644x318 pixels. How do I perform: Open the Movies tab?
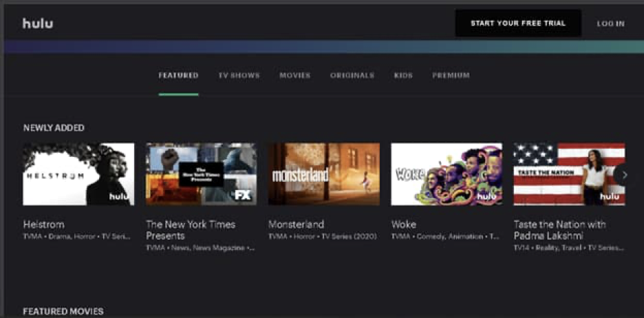tap(295, 76)
